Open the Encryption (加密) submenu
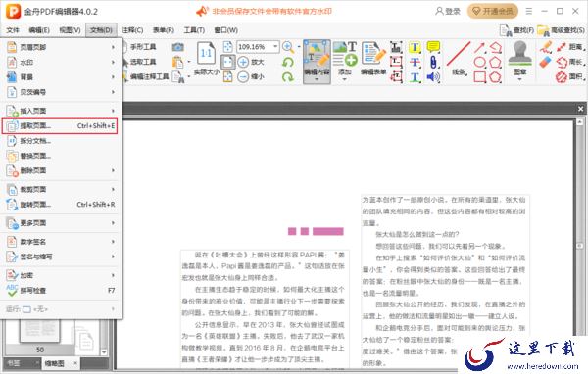Viewport: 588px width, 374px height. 62,275
